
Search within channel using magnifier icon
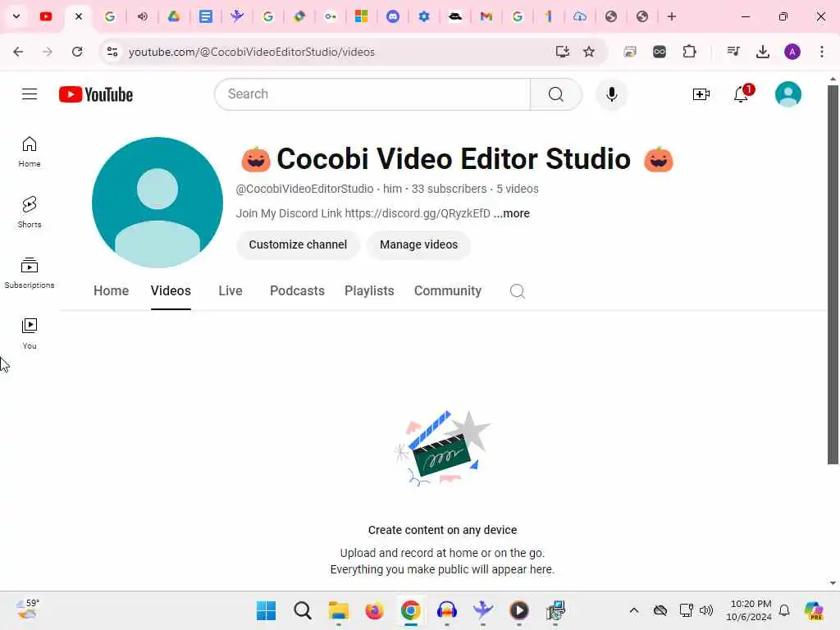[x=517, y=291]
